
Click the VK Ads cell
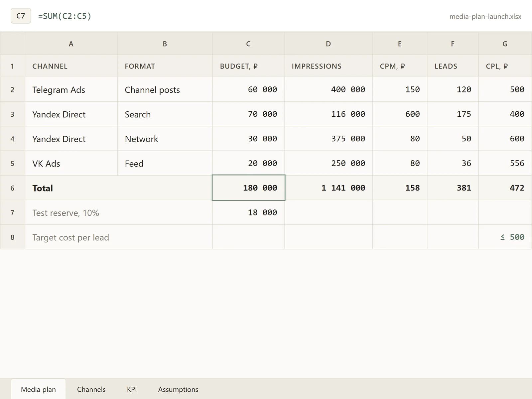coord(71,163)
